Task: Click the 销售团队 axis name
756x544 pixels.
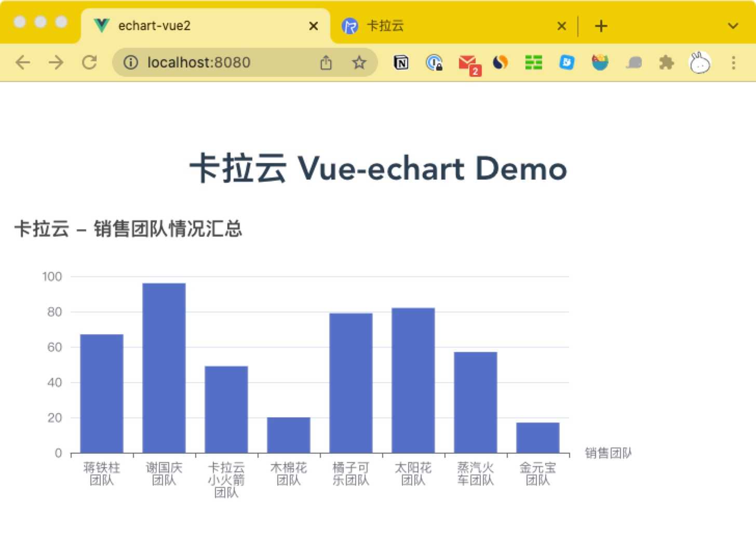Action: (609, 453)
